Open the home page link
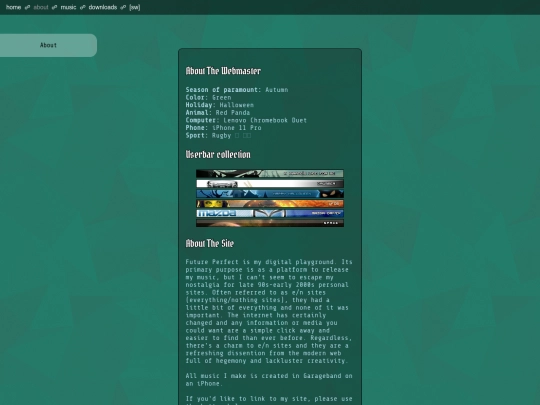The width and height of the screenshot is (540, 405). (13, 7)
